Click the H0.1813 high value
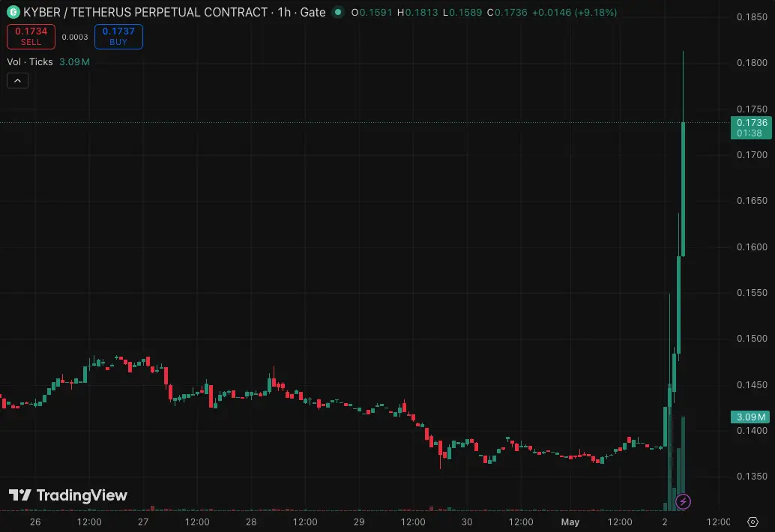 pos(417,12)
